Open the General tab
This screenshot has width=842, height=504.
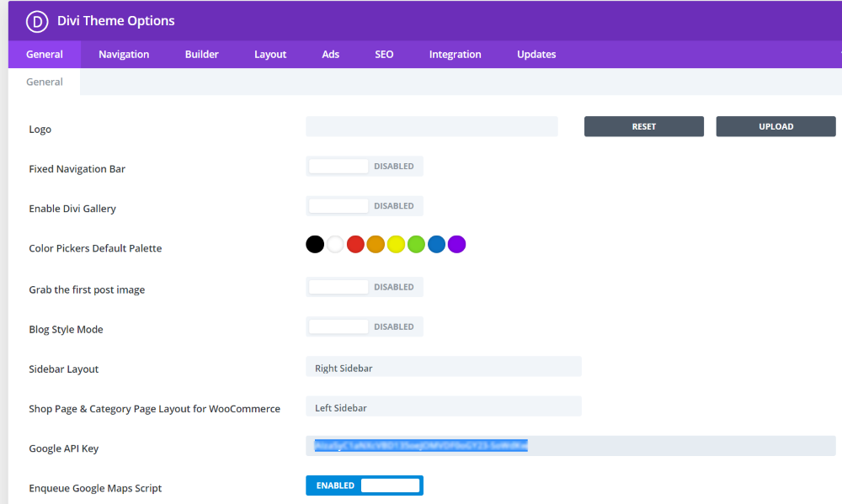point(45,54)
